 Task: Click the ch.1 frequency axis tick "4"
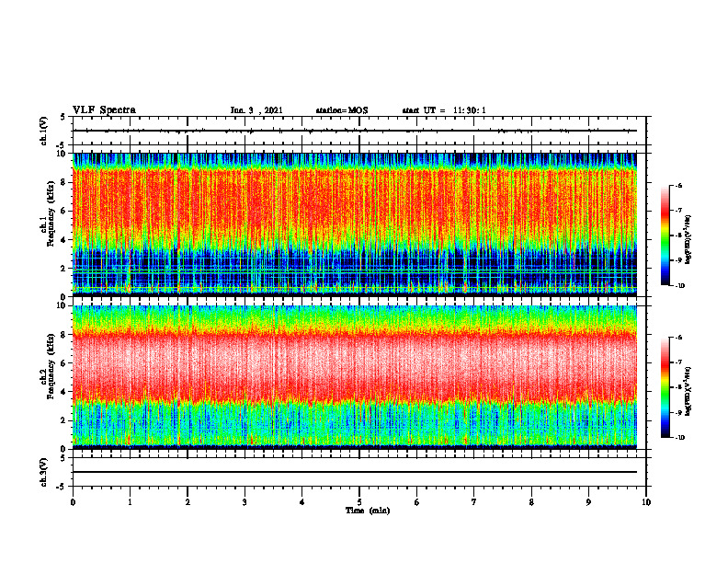tap(64, 240)
